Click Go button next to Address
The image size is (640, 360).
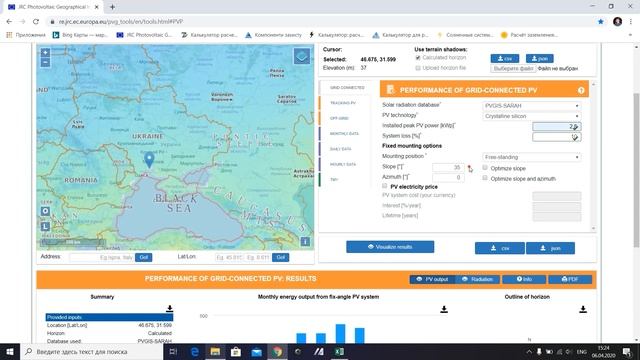pos(144,257)
